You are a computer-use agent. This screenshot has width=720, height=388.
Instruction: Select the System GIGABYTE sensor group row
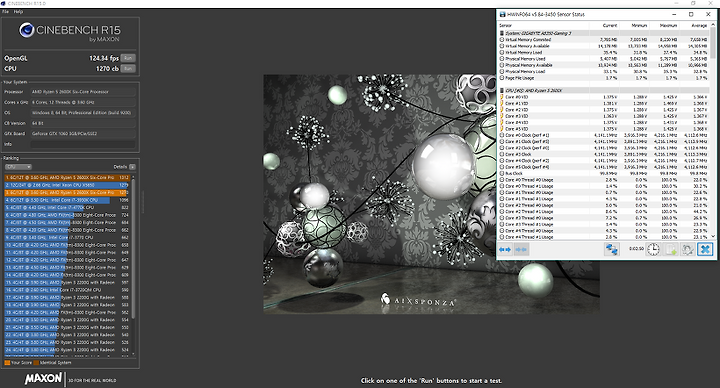tap(604, 33)
